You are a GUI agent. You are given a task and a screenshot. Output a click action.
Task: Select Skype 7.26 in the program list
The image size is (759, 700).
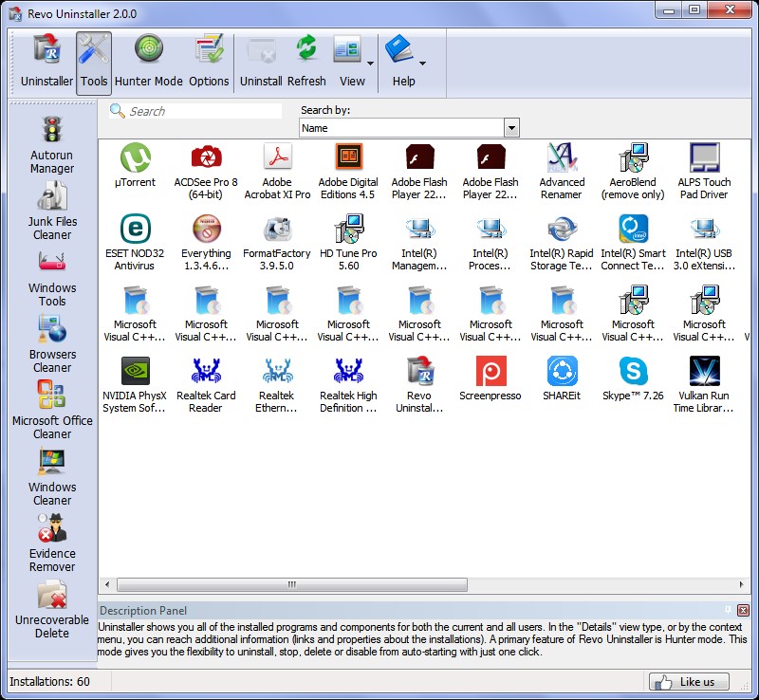tap(633, 378)
